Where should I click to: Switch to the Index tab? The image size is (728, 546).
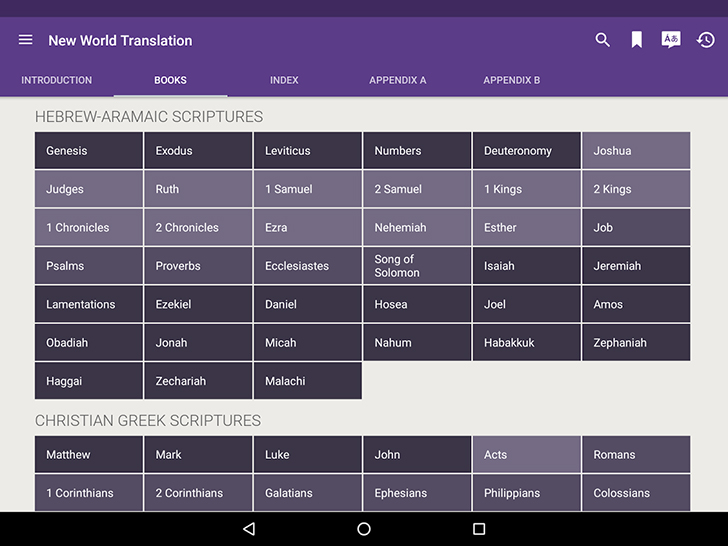284,80
